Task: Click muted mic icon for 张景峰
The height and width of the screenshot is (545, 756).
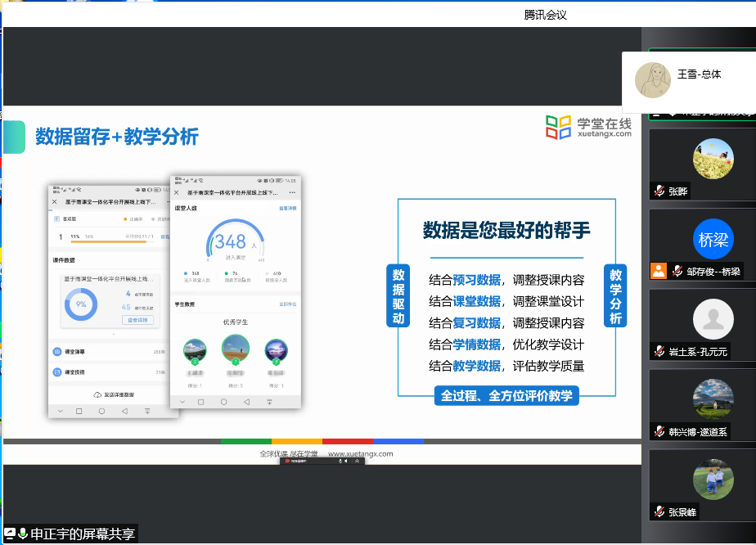Action: click(659, 511)
